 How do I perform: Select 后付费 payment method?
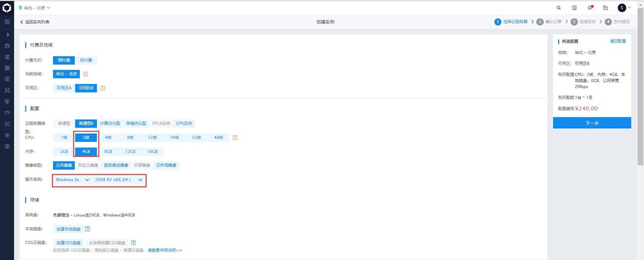(x=86, y=60)
